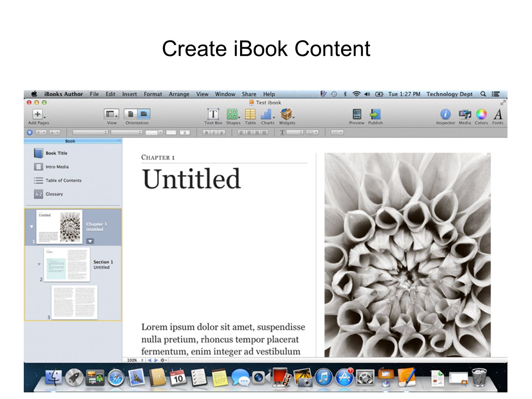Open the Arrange menu

click(x=179, y=94)
